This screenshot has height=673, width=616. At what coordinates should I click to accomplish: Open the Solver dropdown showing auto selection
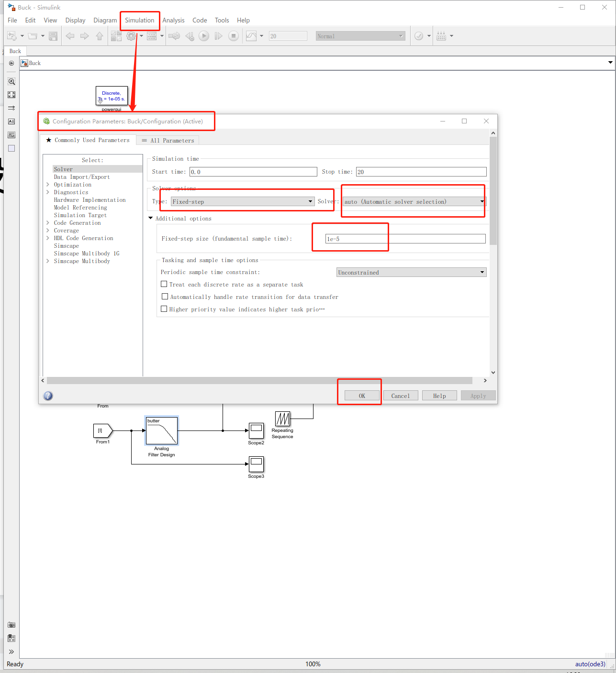[x=414, y=201]
